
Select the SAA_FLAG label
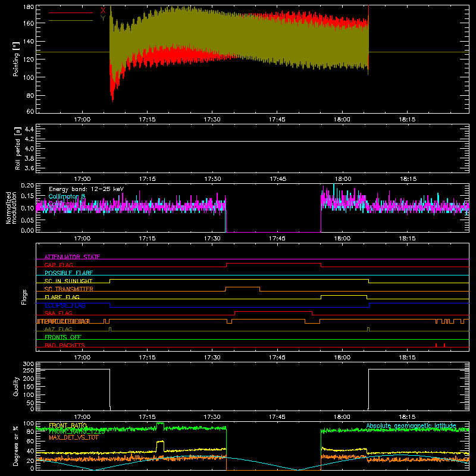(x=58, y=313)
